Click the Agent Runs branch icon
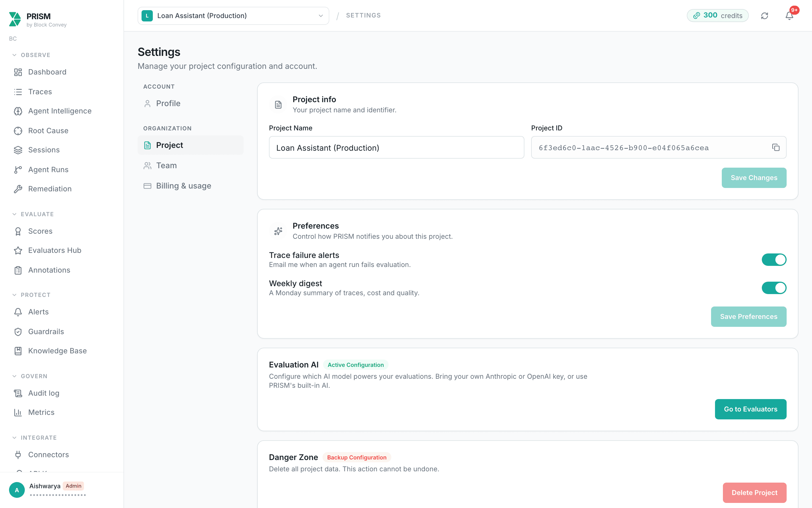Viewport: 812px width, 508px height. pos(18,170)
